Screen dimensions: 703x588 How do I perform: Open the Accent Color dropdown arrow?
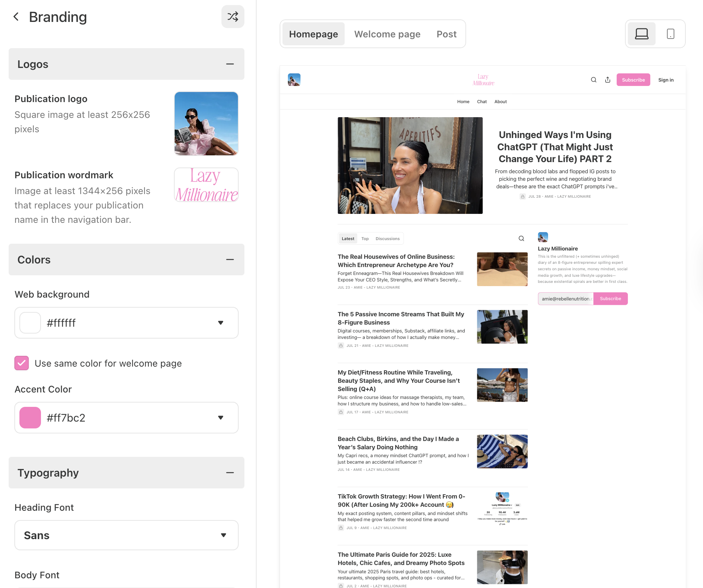[221, 418]
